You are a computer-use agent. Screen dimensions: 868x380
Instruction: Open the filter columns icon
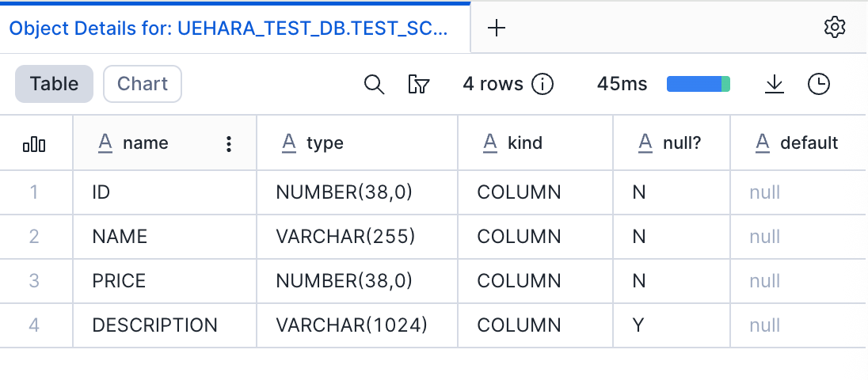[418, 84]
